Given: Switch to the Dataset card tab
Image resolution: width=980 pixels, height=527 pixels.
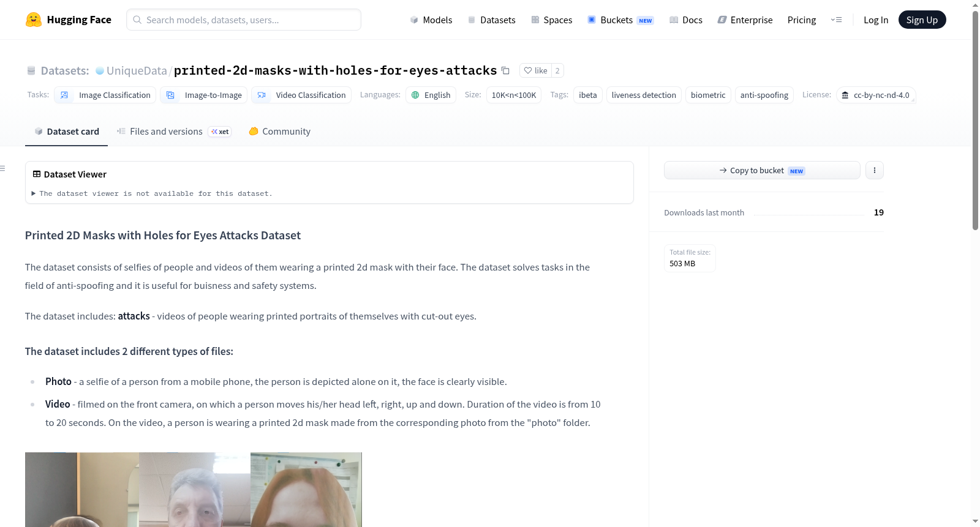Looking at the screenshot, I should (66, 131).
